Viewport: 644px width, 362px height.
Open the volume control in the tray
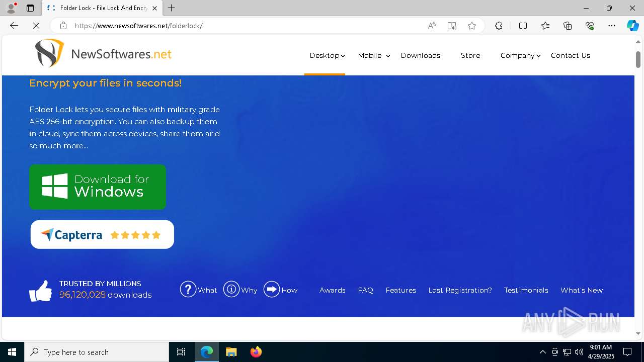(x=579, y=352)
